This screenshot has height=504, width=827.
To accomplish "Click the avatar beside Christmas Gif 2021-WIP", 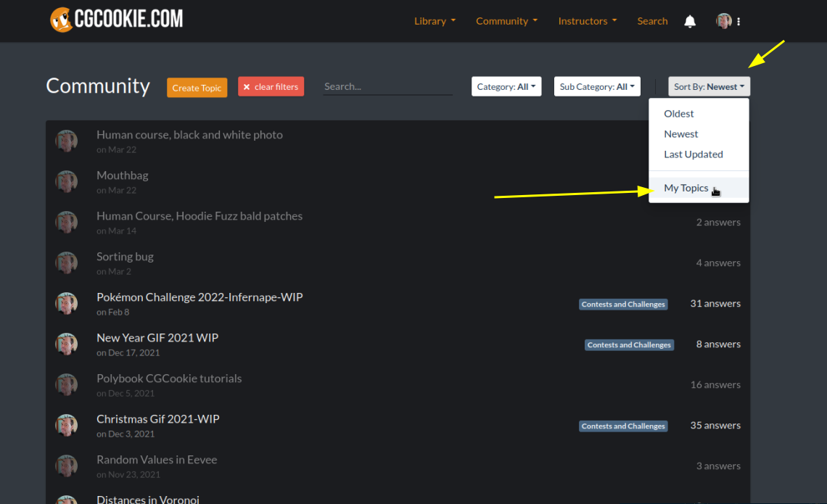I will [x=67, y=425].
